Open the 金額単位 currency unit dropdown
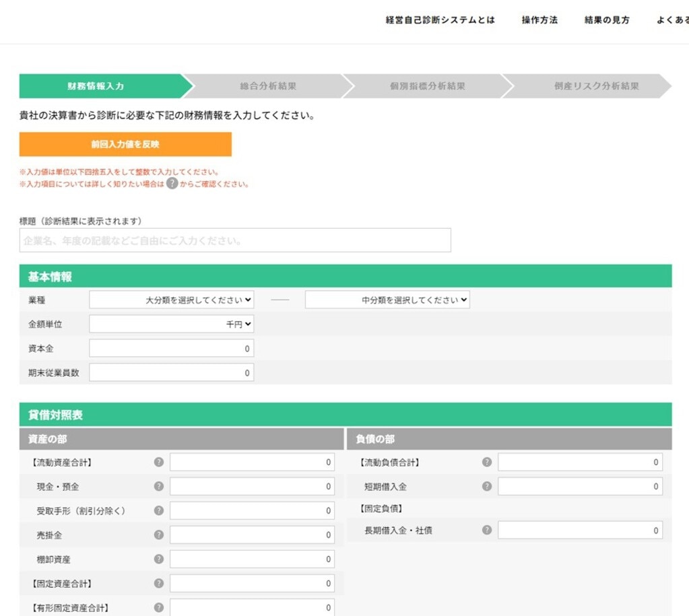The height and width of the screenshot is (616, 689). coord(170,324)
